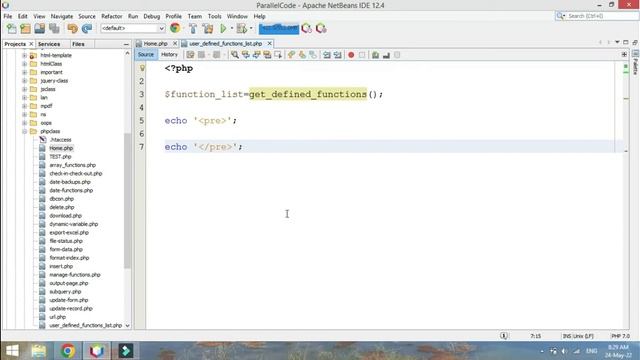Viewport: 640px width, 360px height.
Task: Select dbcon.php in the project tree
Action: click(x=61, y=199)
